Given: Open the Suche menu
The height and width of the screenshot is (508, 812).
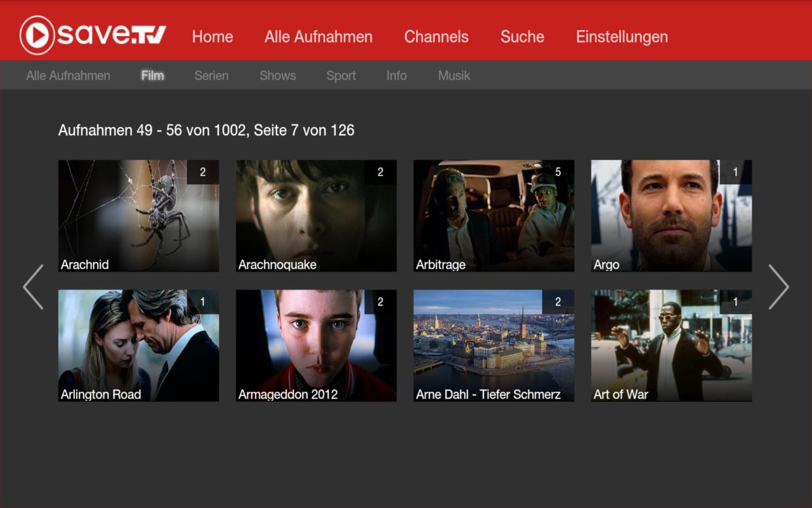Looking at the screenshot, I should coord(522,37).
